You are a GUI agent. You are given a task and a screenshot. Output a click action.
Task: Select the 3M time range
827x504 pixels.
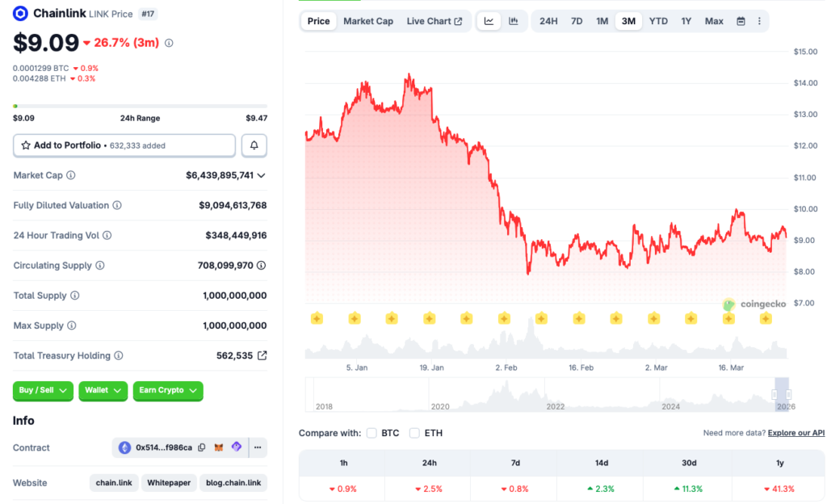click(628, 21)
